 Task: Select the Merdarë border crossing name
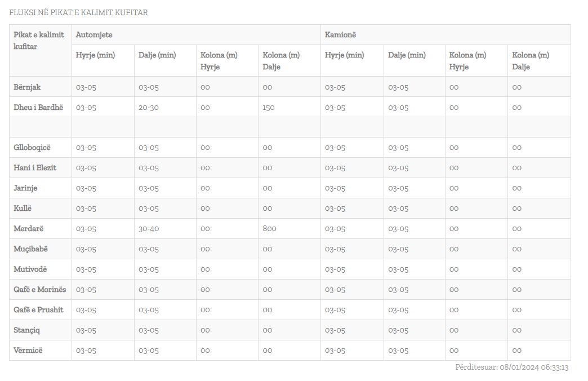coord(28,229)
